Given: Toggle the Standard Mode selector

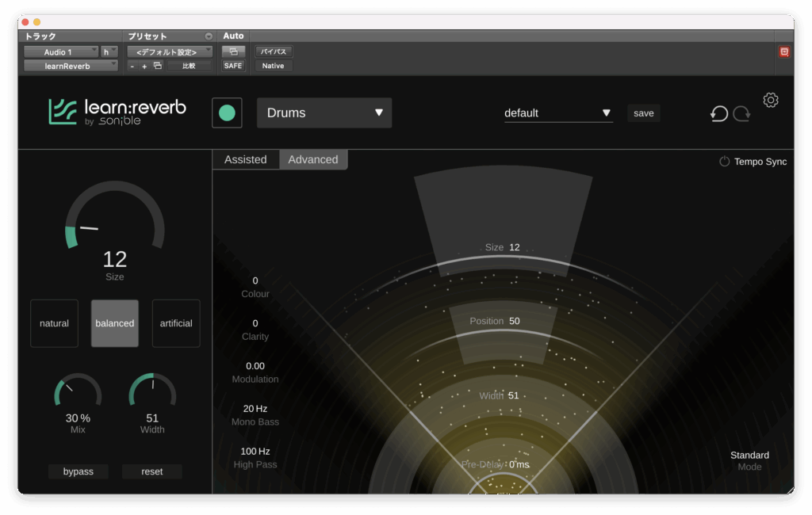Looking at the screenshot, I should [x=749, y=460].
